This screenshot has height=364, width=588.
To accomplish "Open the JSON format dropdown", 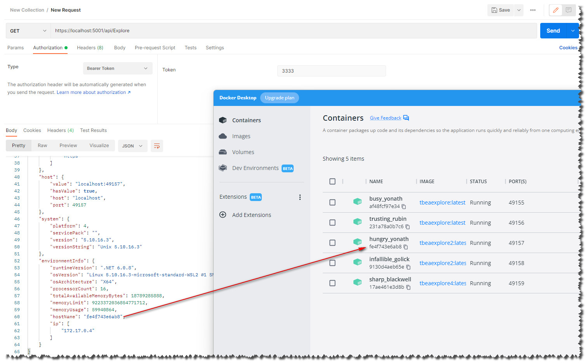I will pyautogui.click(x=132, y=146).
